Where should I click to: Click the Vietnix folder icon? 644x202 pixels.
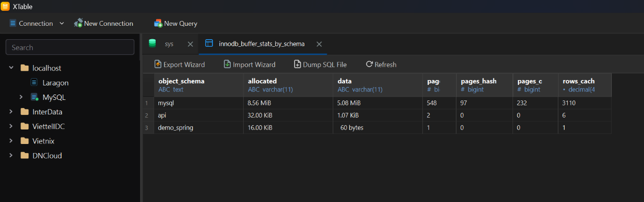tap(24, 141)
